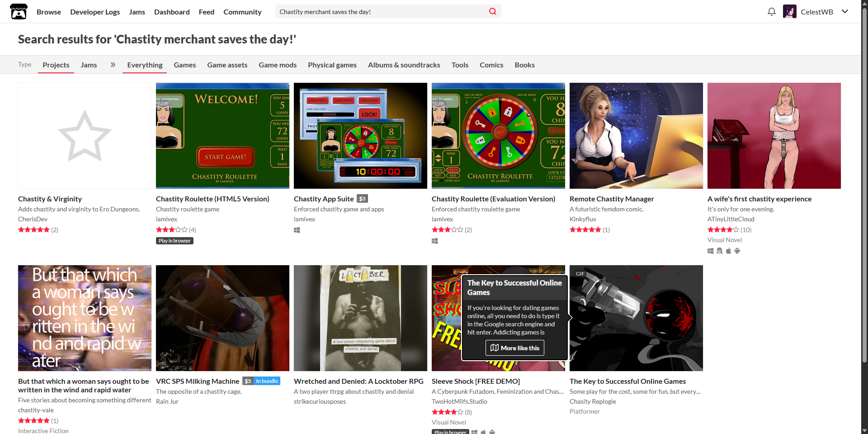Visit lamivex author link under App Suite
Viewport: 868px width, 434px height.
coord(304,219)
